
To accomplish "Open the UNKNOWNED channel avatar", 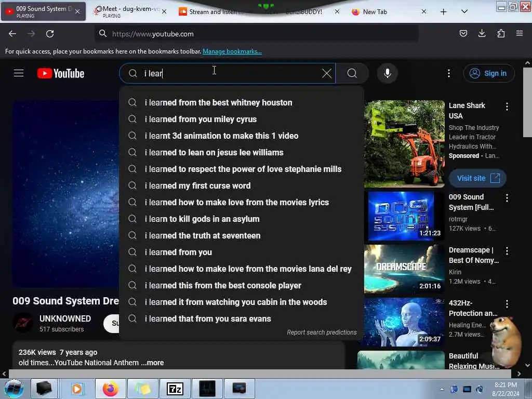I will [x=23, y=323].
